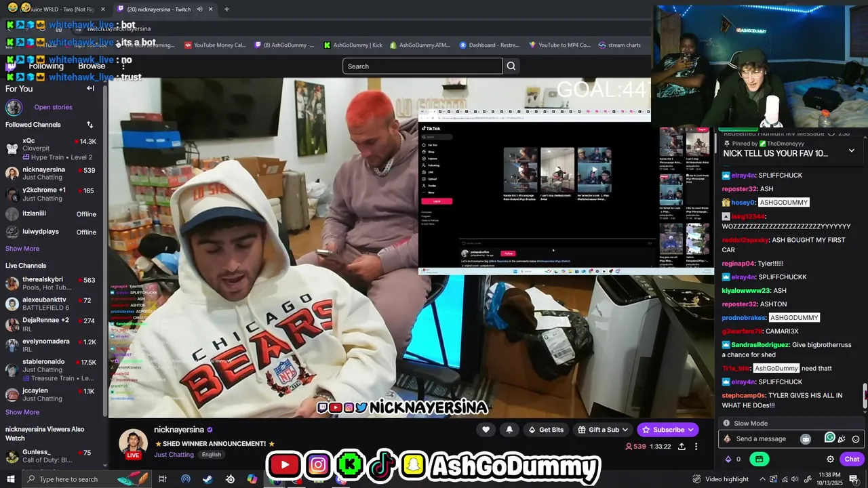Open y2kchrome channel in sidebar
The width and height of the screenshot is (868, 488).
tap(52, 195)
